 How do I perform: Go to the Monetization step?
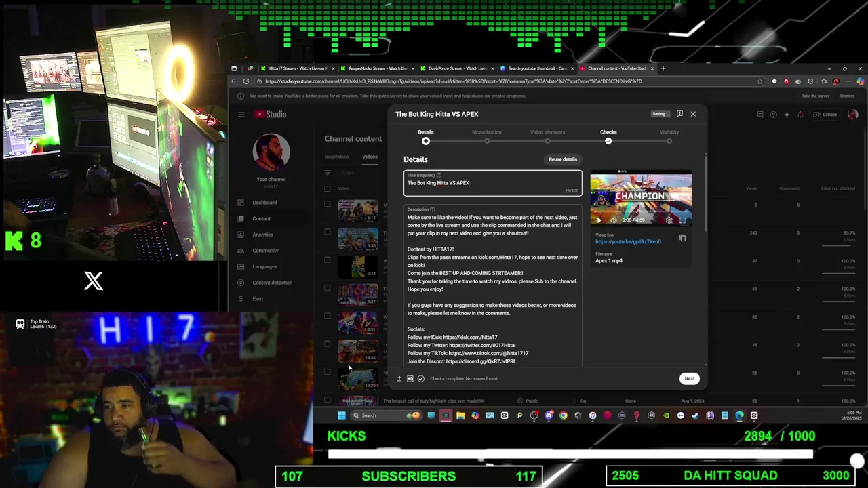click(x=487, y=136)
